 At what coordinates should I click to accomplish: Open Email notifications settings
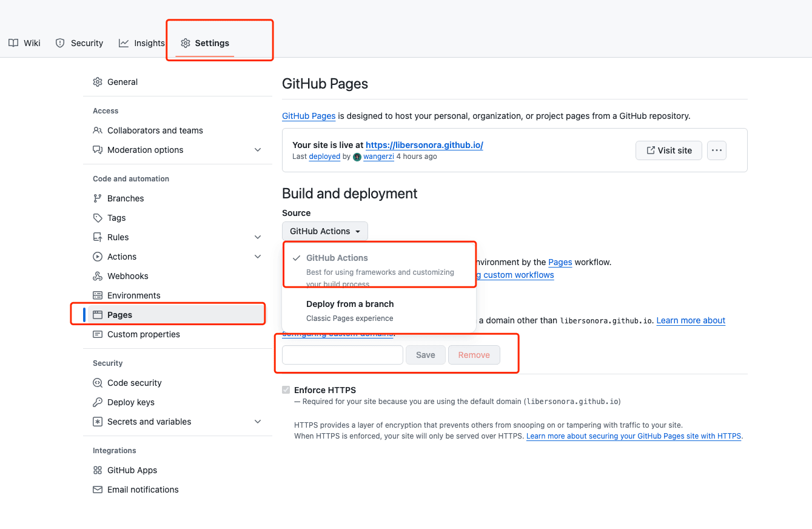coord(177,490)
